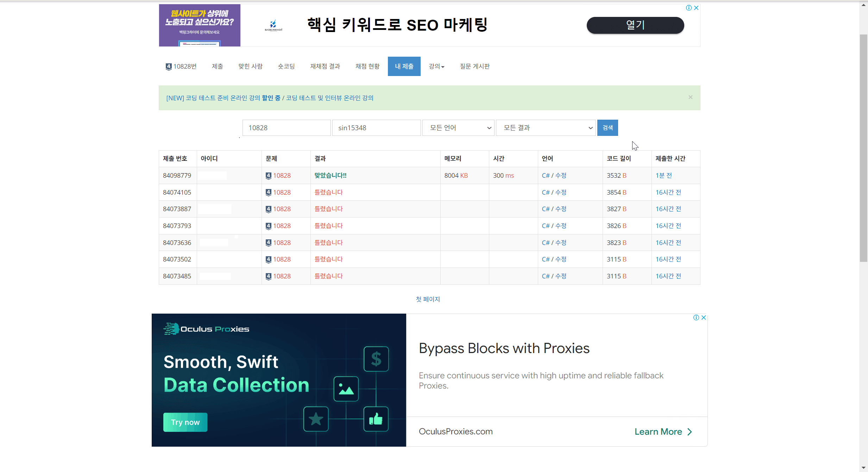Click the 맞았습니다!! result text
868x472 pixels.
(x=330, y=176)
